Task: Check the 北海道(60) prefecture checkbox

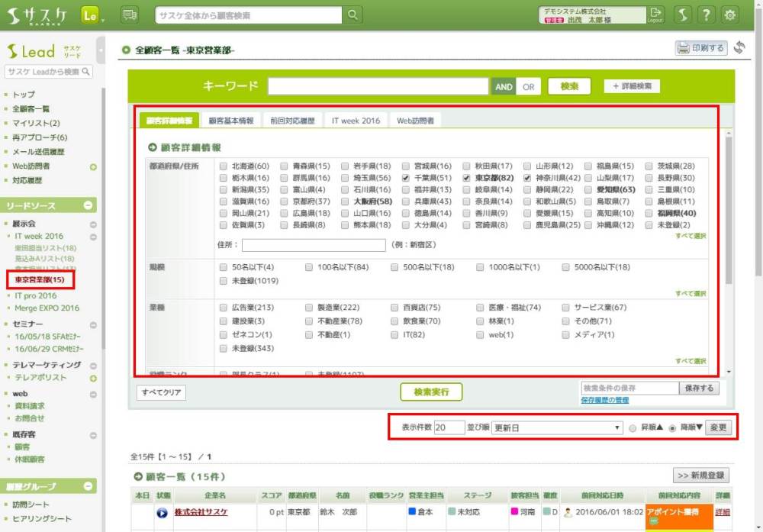Action: pos(224,166)
